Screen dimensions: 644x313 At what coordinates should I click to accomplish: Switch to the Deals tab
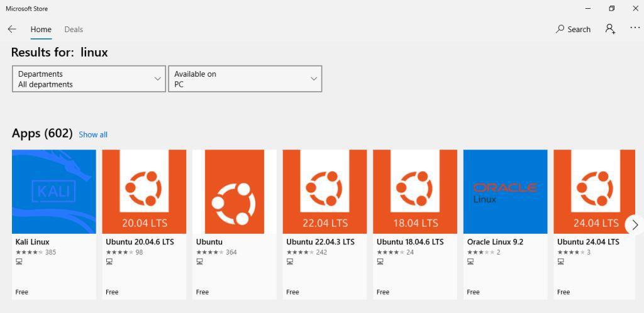[74, 30]
